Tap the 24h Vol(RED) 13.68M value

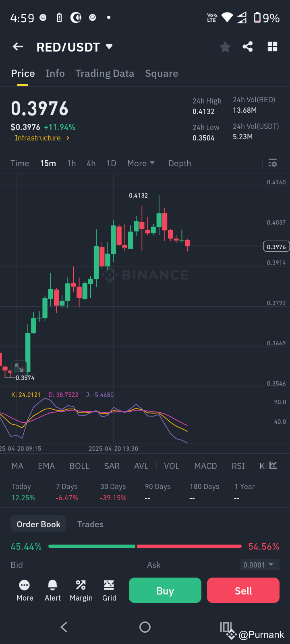coord(244,110)
